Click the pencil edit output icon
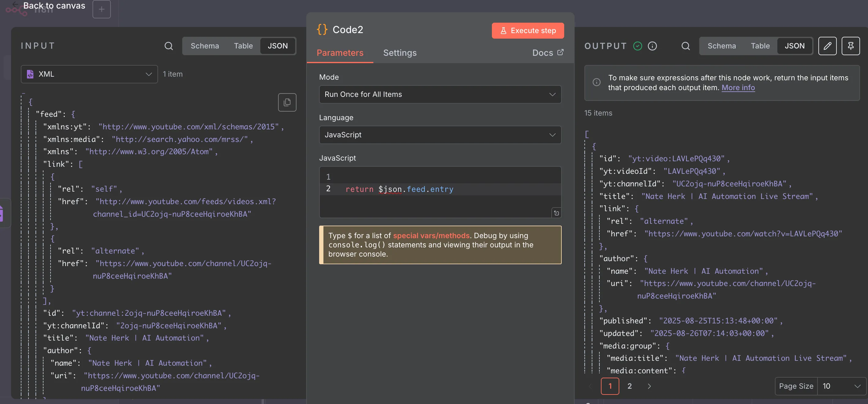 pos(827,46)
